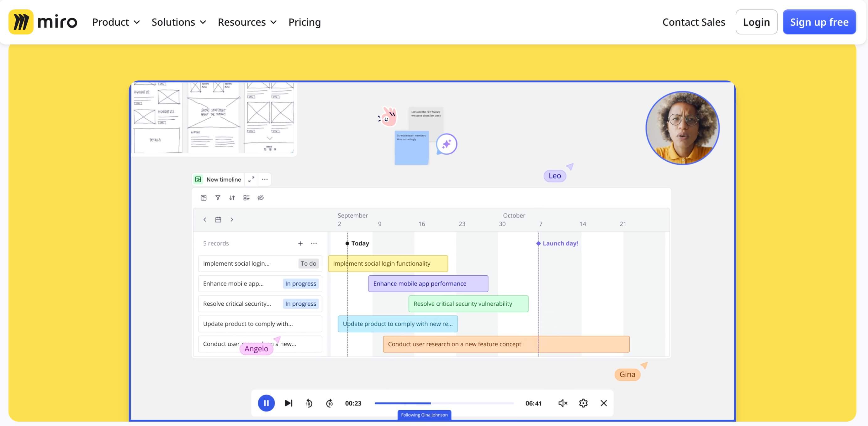Add a new record with plus icon
The image size is (868, 426).
[x=300, y=243]
